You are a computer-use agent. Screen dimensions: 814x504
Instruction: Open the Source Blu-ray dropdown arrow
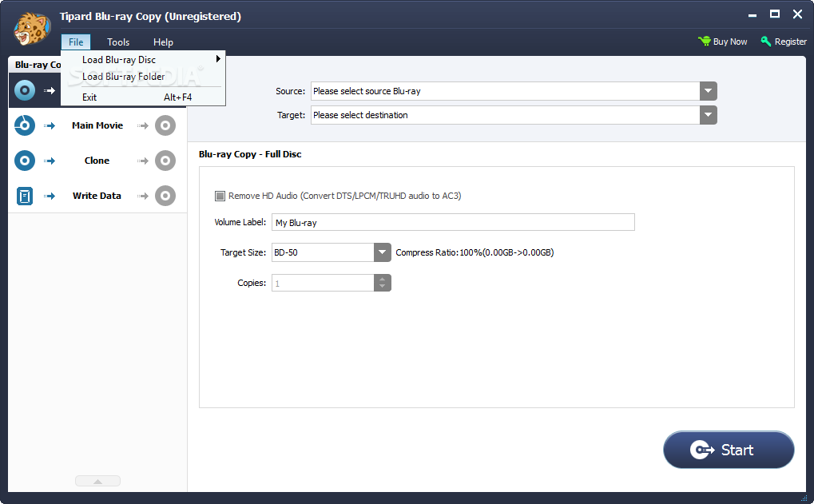pyautogui.click(x=708, y=91)
